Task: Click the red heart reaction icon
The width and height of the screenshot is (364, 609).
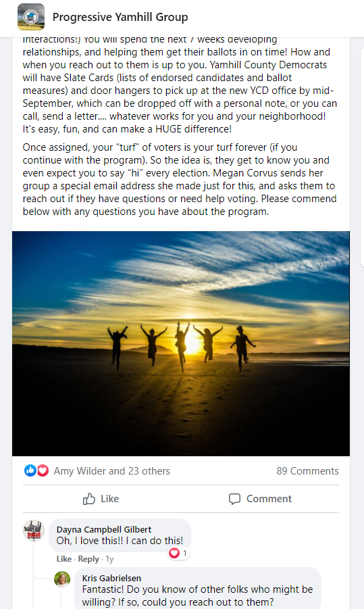Action: pos(43,470)
